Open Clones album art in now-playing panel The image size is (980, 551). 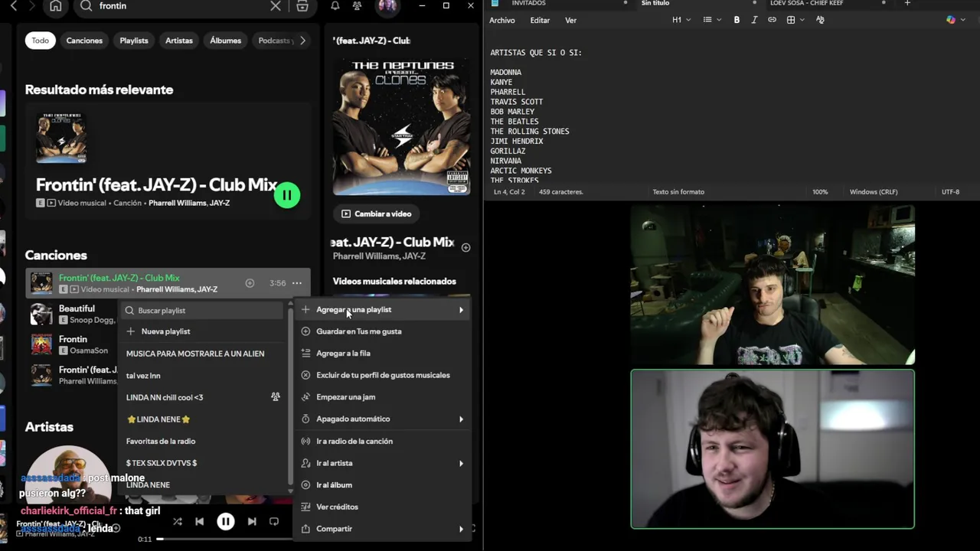401,126
